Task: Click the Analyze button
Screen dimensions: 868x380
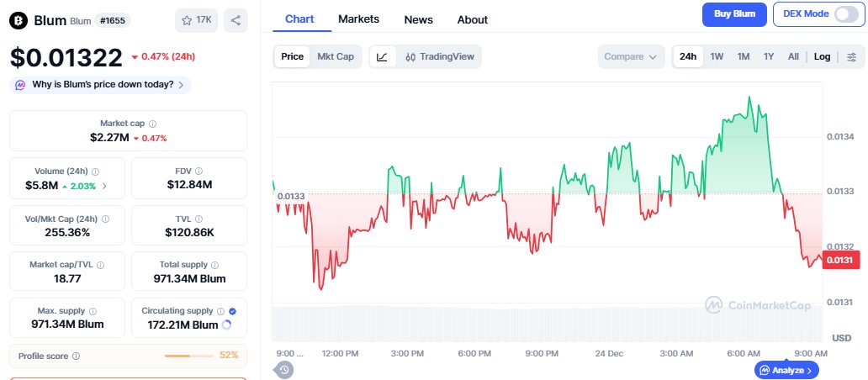Action: (x=786, y=370)
